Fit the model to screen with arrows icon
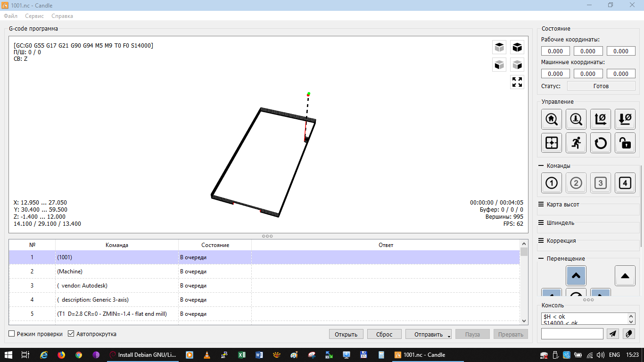 (x=517, y=82)
